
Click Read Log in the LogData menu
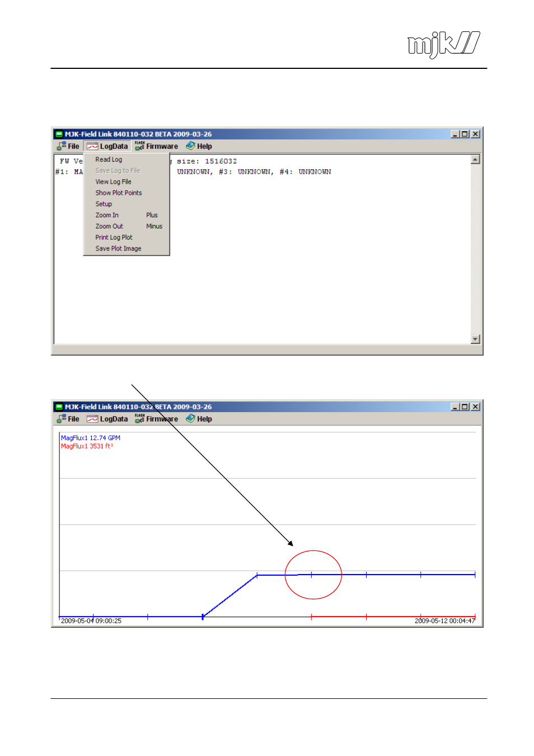click(x=109, y=160)
